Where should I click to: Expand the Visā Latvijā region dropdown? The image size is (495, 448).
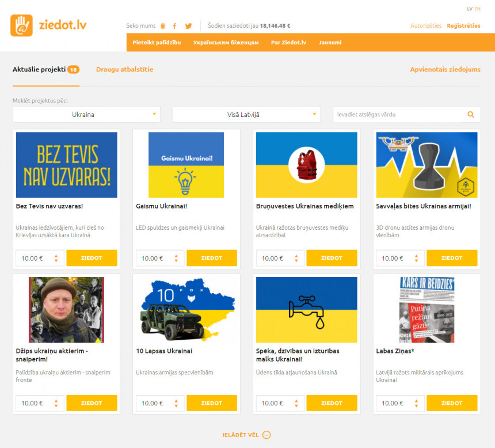[x=246, y=115]
